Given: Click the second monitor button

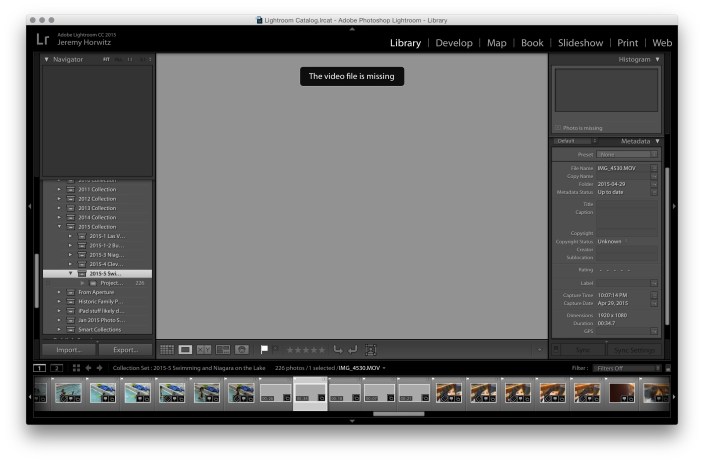Looking at the screenshot, I should (x=56, y=368).
